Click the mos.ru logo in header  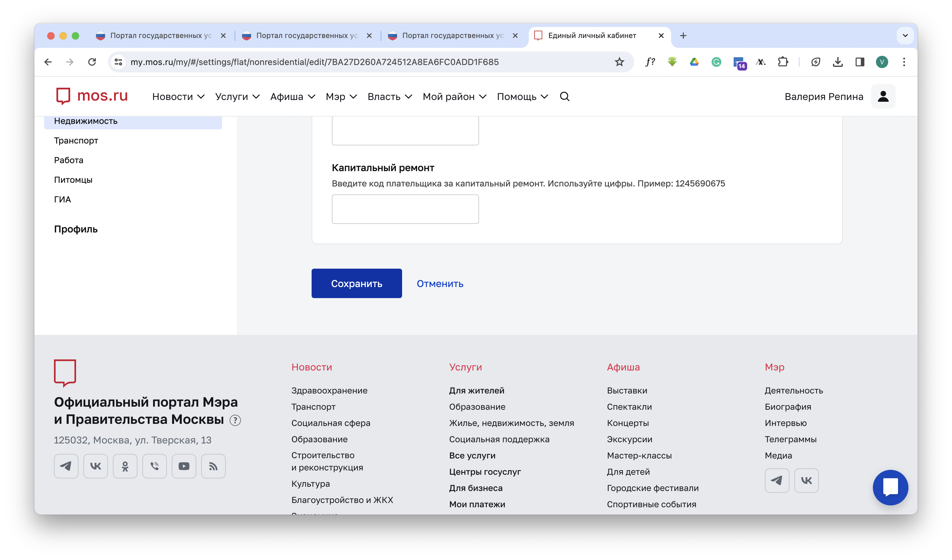pos(92,96)
